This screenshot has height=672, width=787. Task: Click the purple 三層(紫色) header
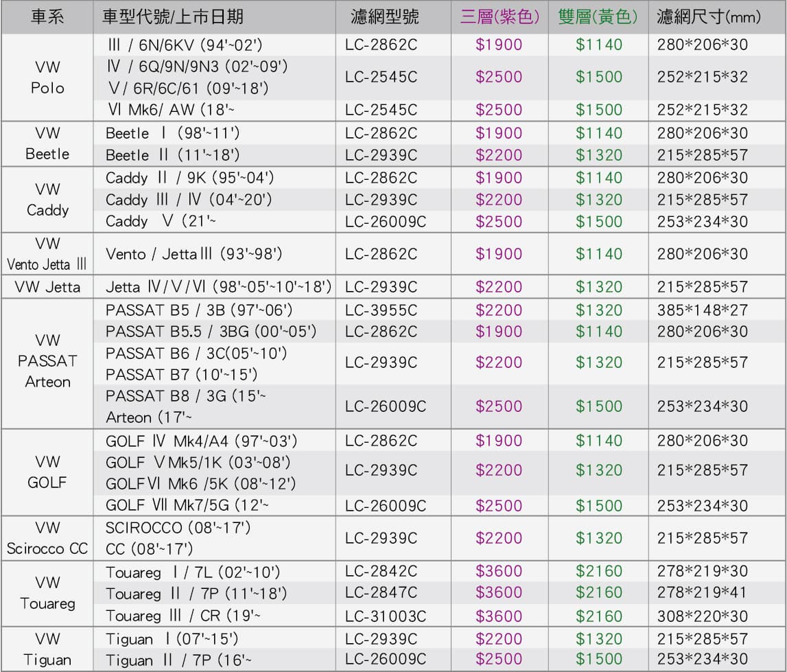point(500,16)
